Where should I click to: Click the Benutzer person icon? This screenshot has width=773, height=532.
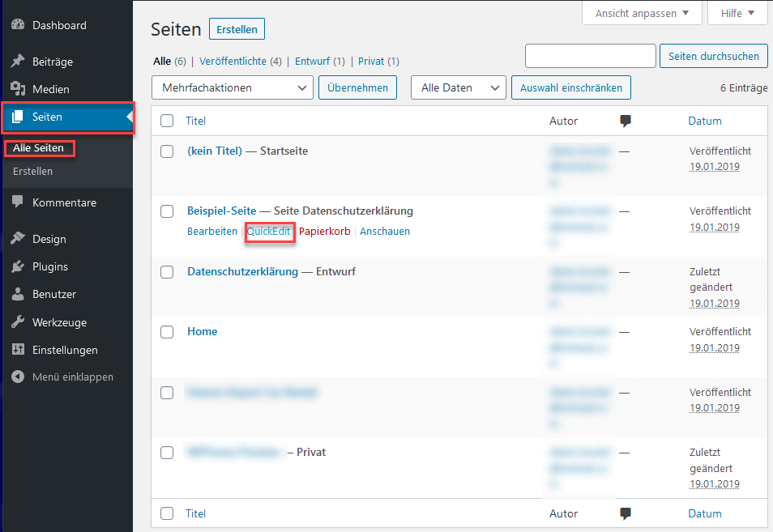pos(18,294)
